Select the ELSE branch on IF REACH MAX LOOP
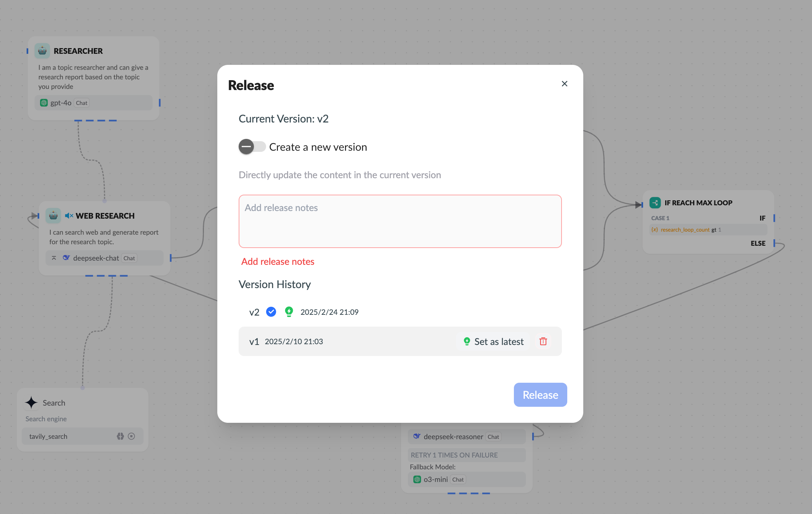Viewport: 812px width, 514px height. pyautogui.click(x=758, y=243)
